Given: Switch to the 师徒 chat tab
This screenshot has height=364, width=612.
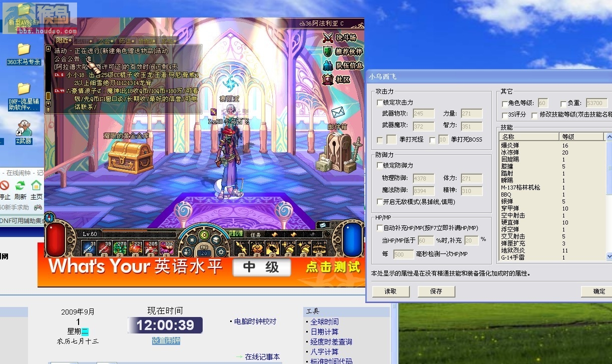Looking at the screenshot, I should [126, 40].
